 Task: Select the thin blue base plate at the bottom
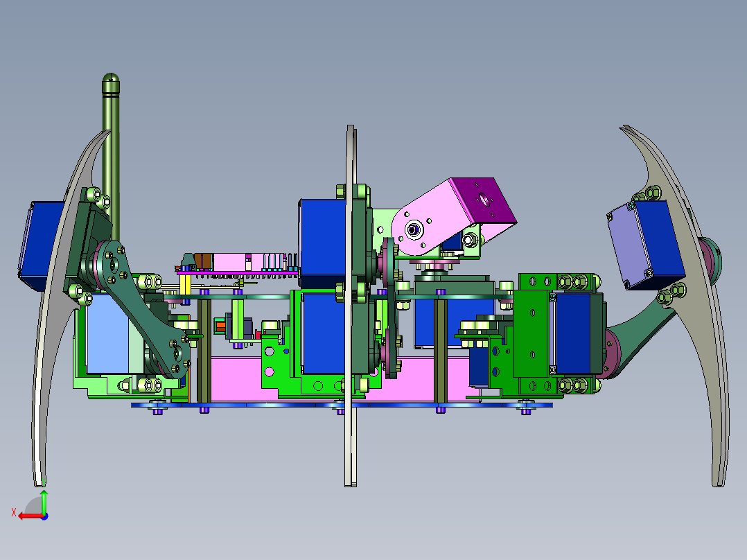click(341, 405)
